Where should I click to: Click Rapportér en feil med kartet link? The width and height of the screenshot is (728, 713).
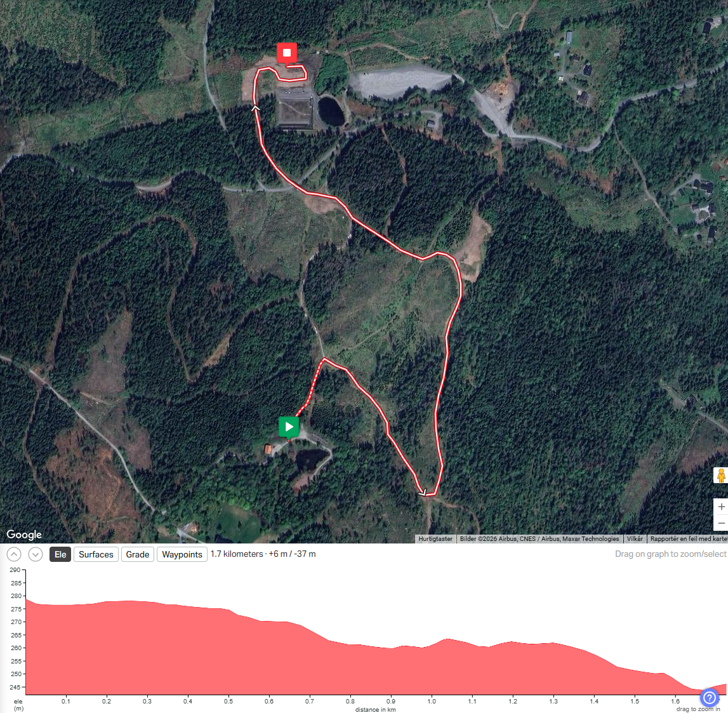pos(687,539)
